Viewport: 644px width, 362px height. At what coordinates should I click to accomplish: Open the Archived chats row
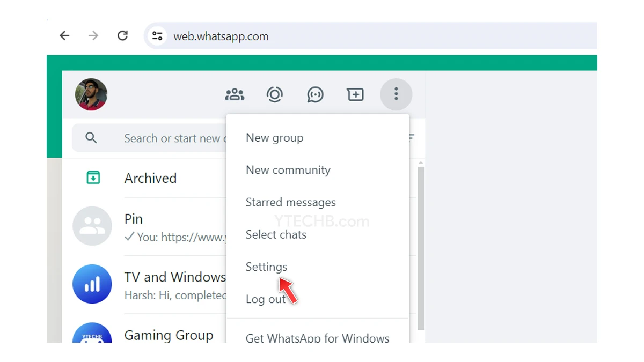tap(144, 178)
